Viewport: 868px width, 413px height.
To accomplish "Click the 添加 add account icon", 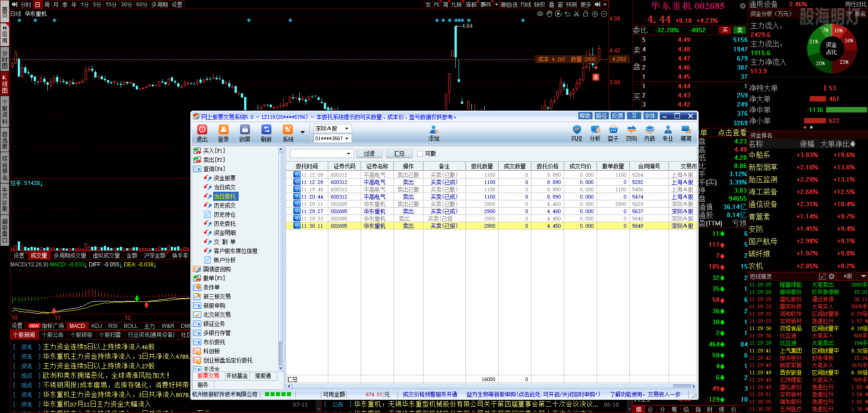I will click(434, 133).
